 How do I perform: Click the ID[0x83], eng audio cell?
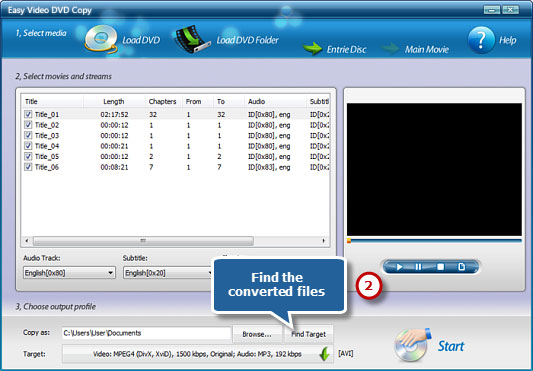pyautogui.click(x=269, y=167)
